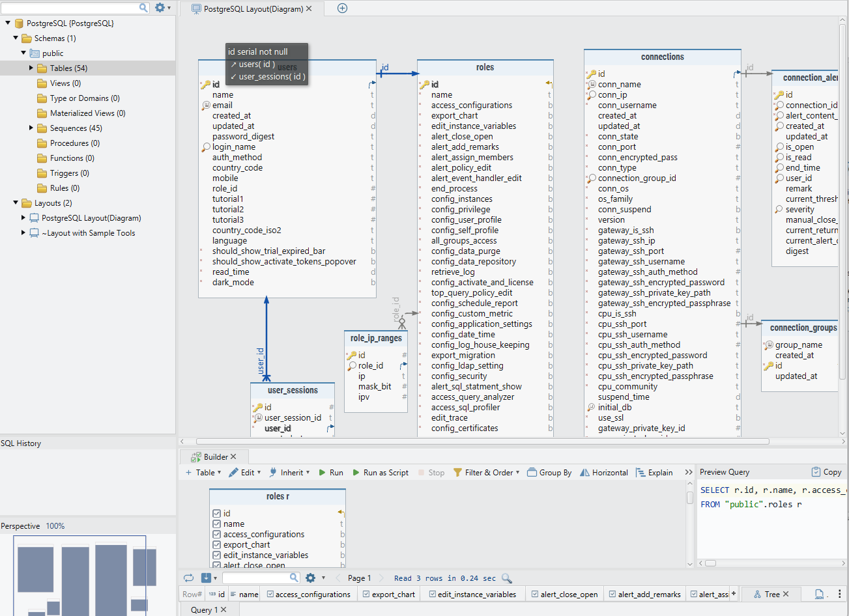The width and height of the screenshot is (849, 616).
Task: Uncheck edit_instance_variables in roles r builder
Action: [x=217, y=555]
